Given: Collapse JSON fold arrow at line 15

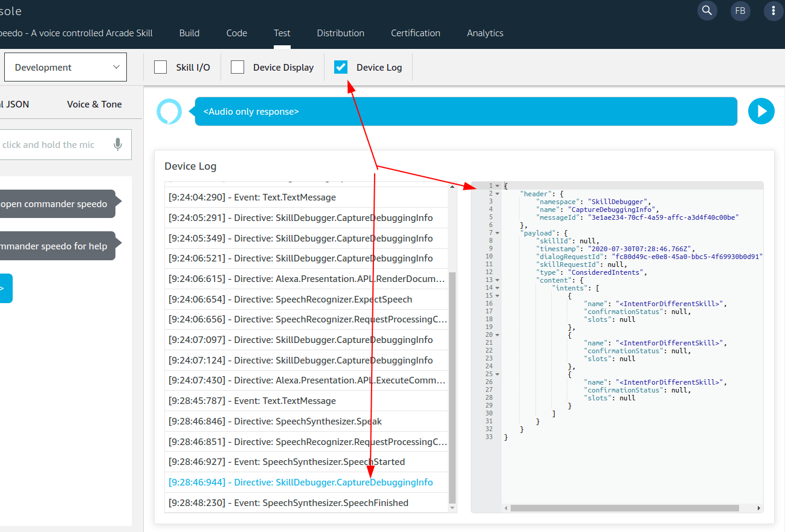Looking at the screenshot, I should [497, 295].
